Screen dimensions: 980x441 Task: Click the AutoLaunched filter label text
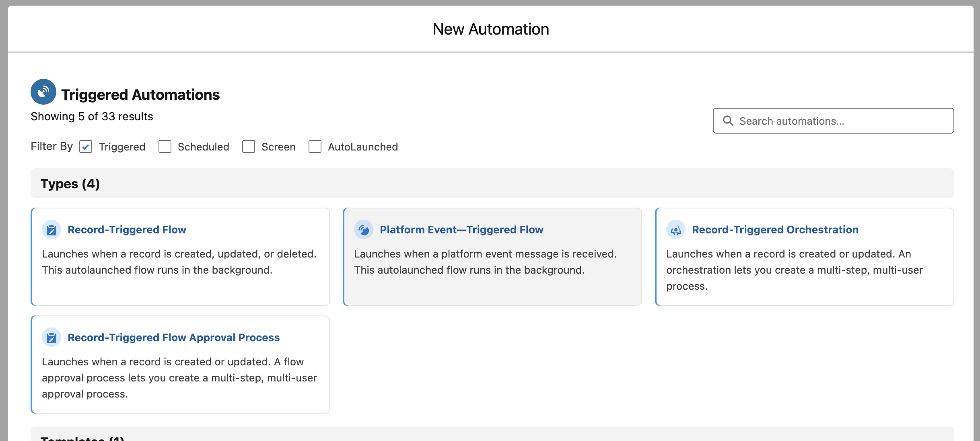click(362, 147)
